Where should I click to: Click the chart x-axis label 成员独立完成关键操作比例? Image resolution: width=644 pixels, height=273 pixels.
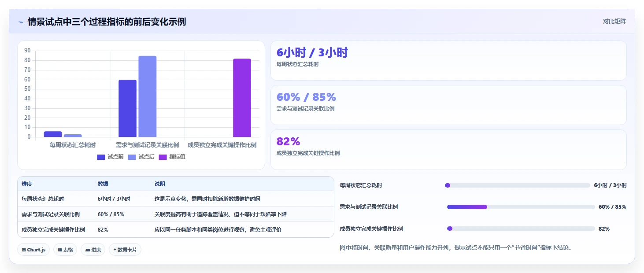[x=222, y=145]
